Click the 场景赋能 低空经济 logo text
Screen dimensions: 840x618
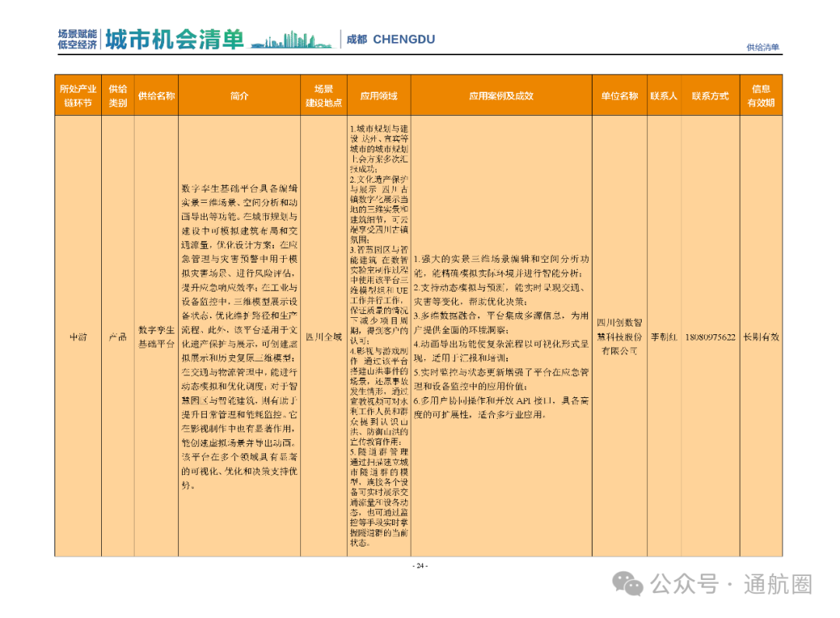click(x=77, y=40)
